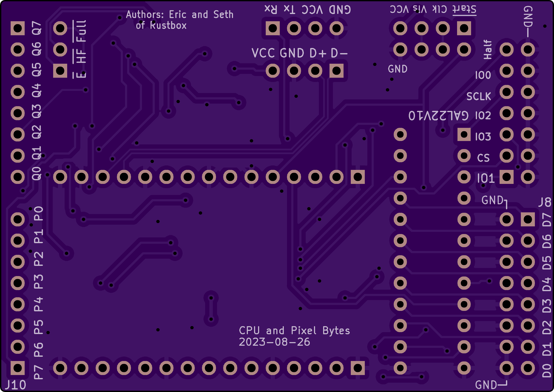Viewport: 554px width, 392px height.
Task: Click the rotated 'Full' flag label
Action: tap(81, 31)
